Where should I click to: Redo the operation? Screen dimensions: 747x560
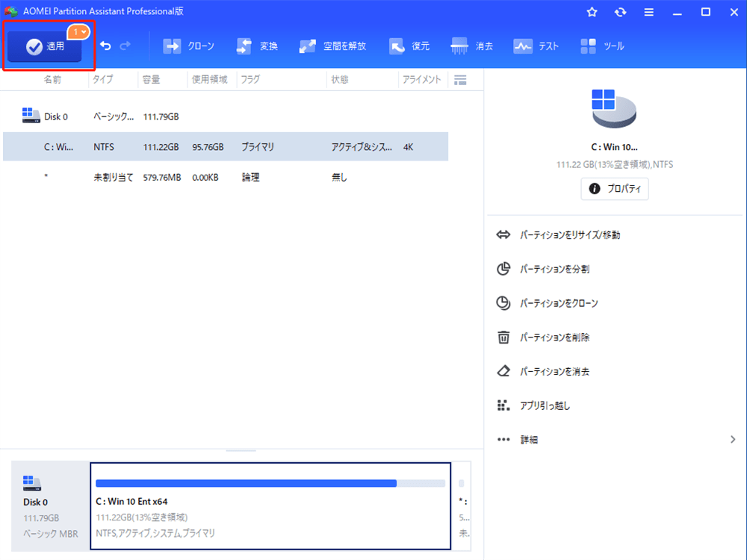(125, 46)
